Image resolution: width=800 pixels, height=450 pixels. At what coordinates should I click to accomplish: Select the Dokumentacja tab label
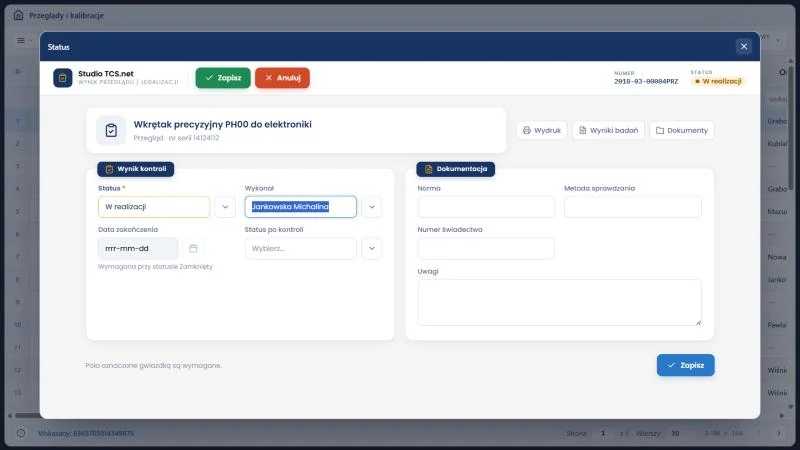(456, 169)
